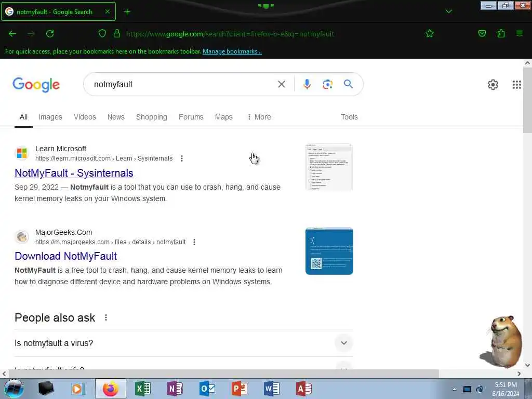The width and height of the screenshot is (532, 399).
Task: Open the Windows Start orb
Action: tap(14, 389)
